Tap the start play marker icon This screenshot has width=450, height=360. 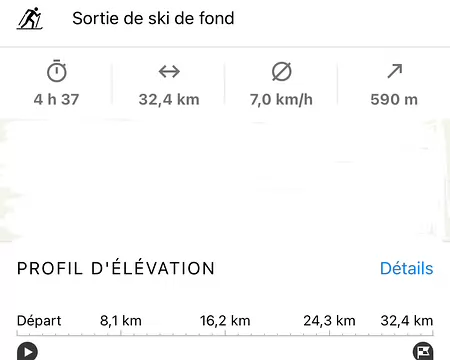[27, 351]
